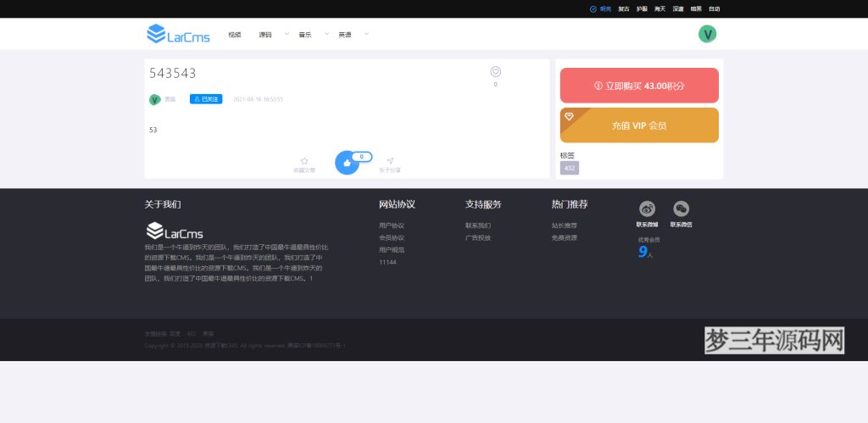This screenshot has width=868, height=423.
Task: Open the user avatar menu in the header
Action: 707,34
